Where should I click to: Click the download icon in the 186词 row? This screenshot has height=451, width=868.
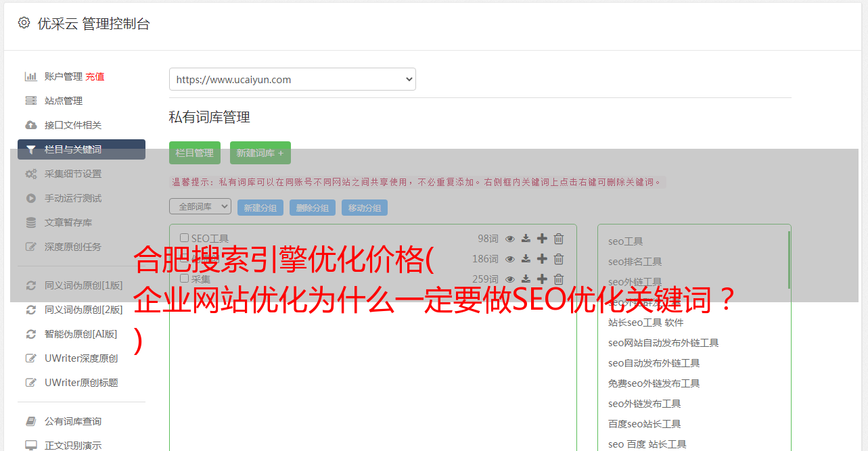[526, 259]
